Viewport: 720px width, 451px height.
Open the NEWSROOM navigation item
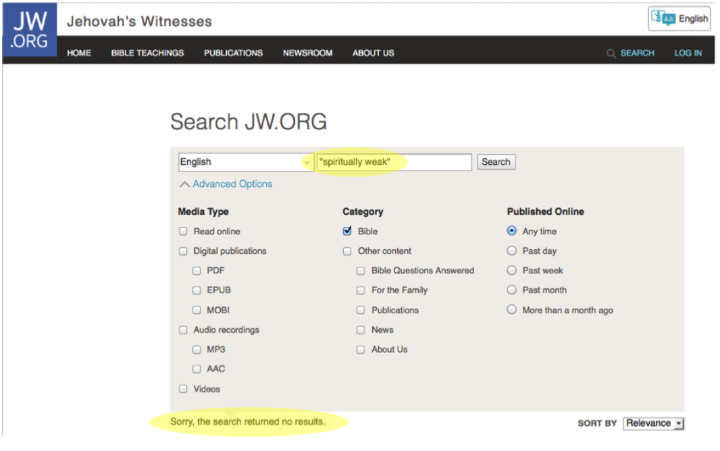(308, 53)
